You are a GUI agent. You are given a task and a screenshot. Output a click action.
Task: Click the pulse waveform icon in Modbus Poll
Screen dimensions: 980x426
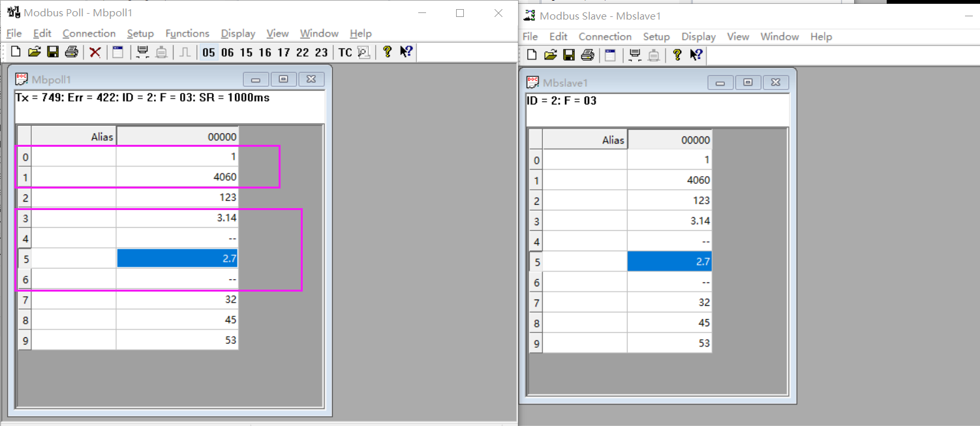185,52
